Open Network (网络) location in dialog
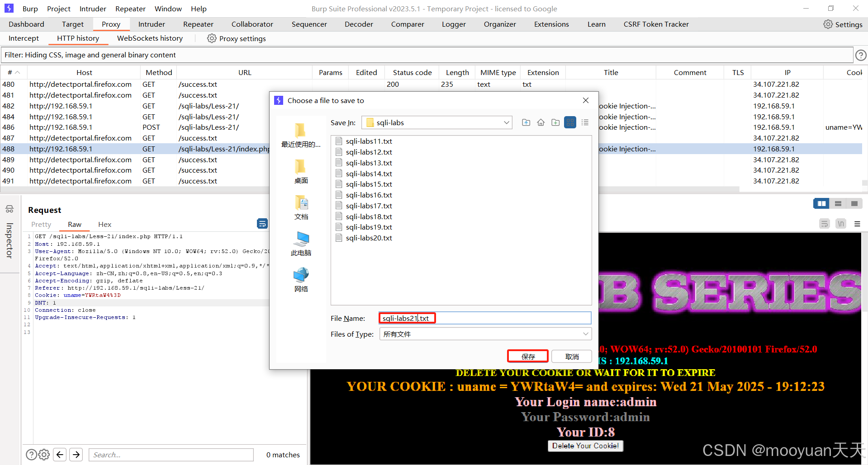The image size is (868, 465). (x=301, y=280)
